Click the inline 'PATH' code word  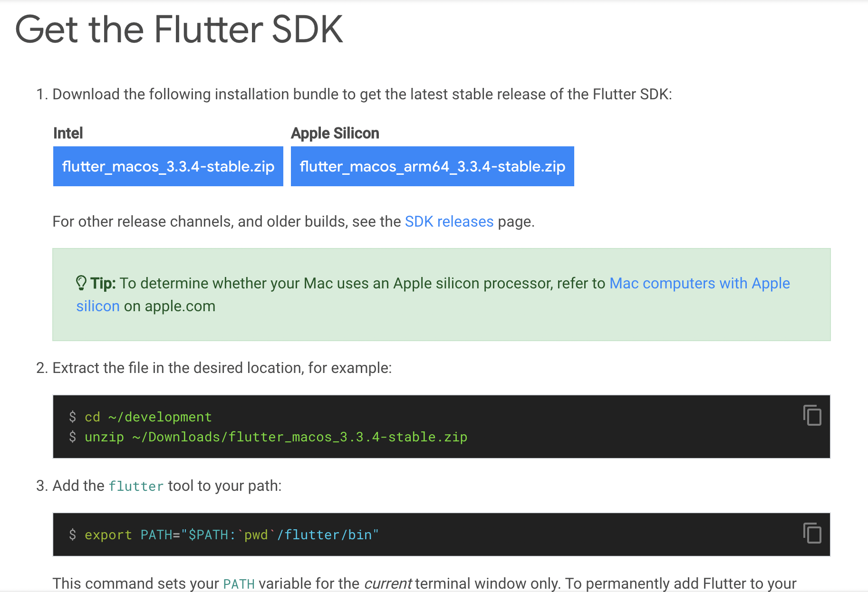point(239,583)
